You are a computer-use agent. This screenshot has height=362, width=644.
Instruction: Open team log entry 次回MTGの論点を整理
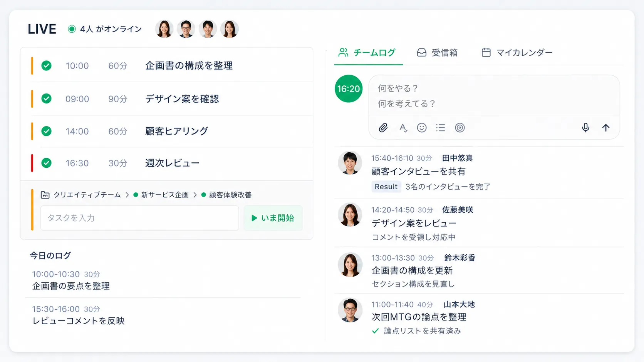pyautogui.click(x=419, y=317)
